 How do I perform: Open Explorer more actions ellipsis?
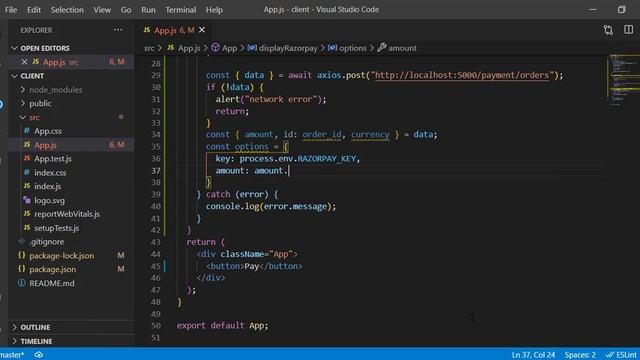pos(118,30)
